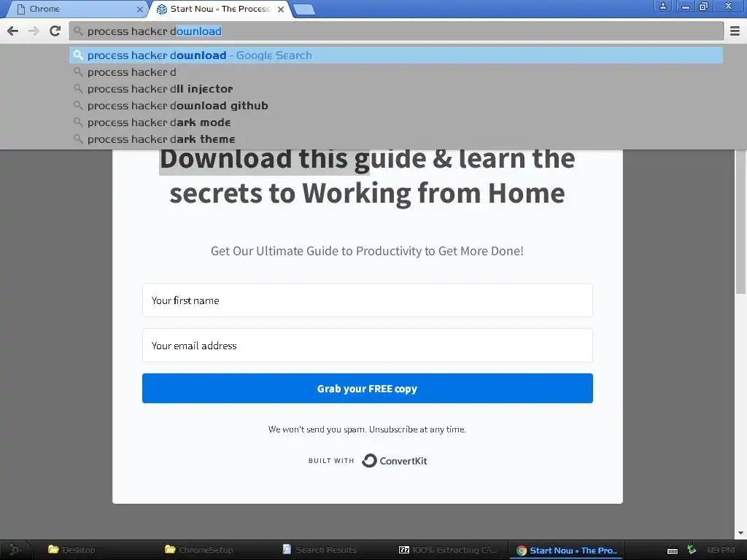Select suggestion 'process hacker download - Google Search'
This screenshot has height=560, width=747.
(396, 55)
